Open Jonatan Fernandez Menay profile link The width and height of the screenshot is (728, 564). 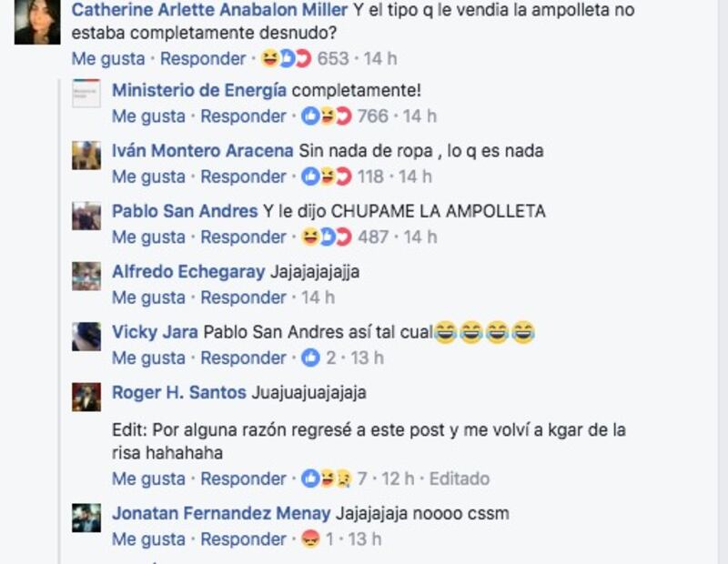point(221,513)
